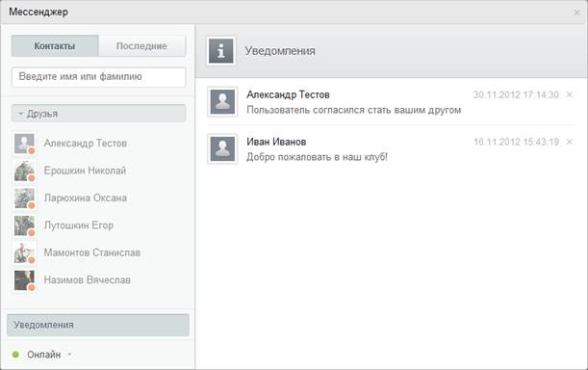Click the avatar icon in the Александр Тестов notification
This screenshot has width=588, height=370.
pos(222,102)
